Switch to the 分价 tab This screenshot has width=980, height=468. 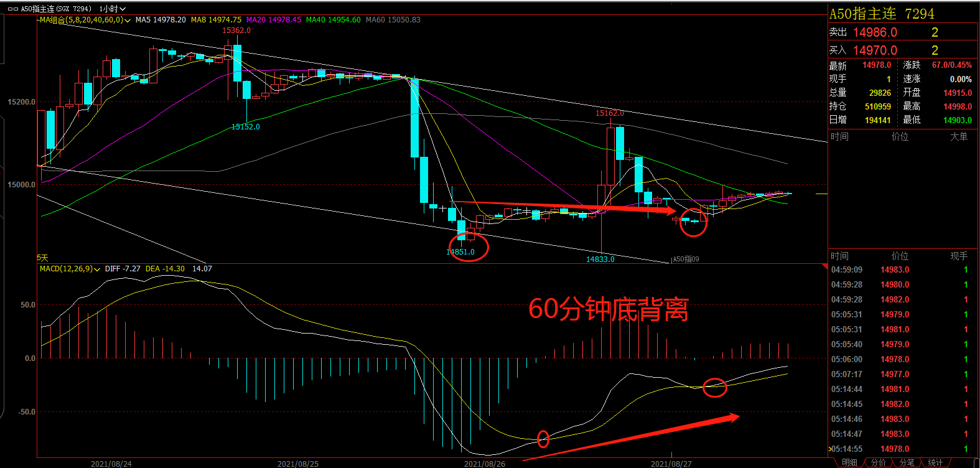878,462
